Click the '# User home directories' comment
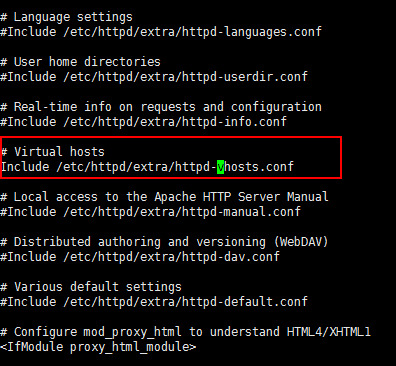The image size is (396, 366). [x=80, y=62]
